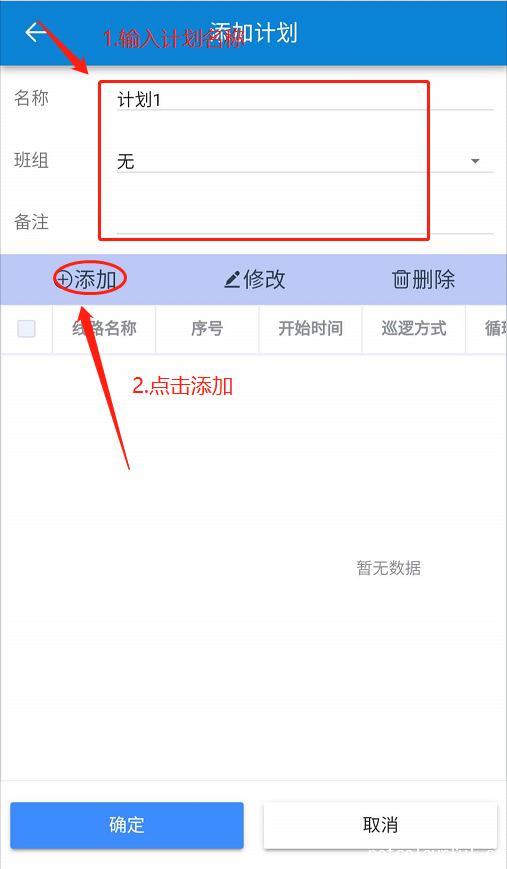507x869 pixels.
Task: Select the 班组 field showing 无
Action: 305,161
